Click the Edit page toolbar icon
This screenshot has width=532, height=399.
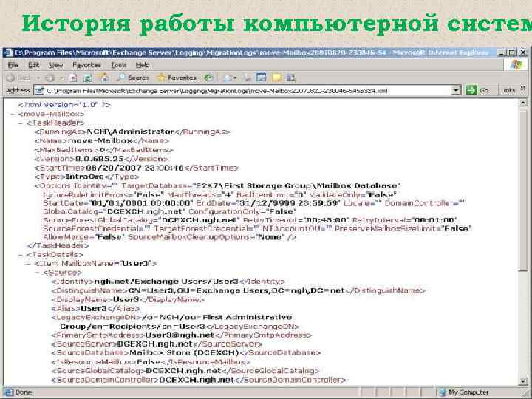click(x=262, y=78)
